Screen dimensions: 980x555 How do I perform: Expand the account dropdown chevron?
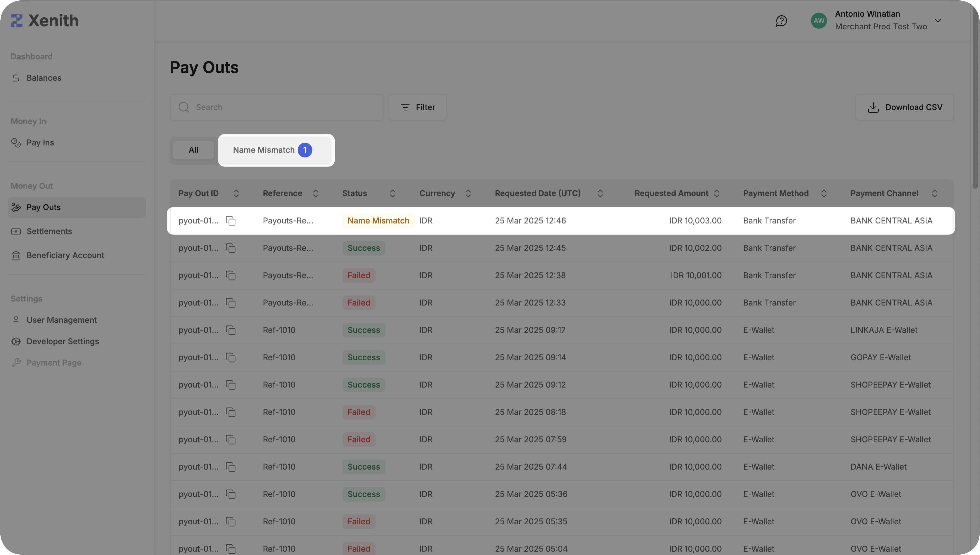click(938, 21)
